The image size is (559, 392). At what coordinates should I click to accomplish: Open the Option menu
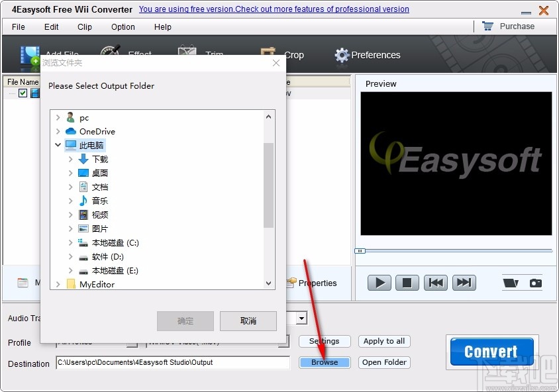(123, 27)
